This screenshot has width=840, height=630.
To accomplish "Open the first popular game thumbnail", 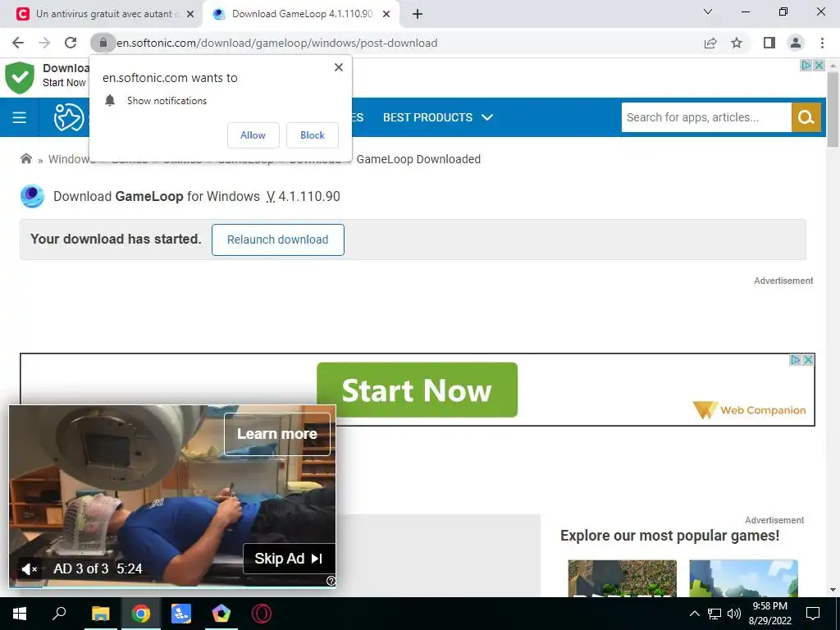I will point(622,578).
